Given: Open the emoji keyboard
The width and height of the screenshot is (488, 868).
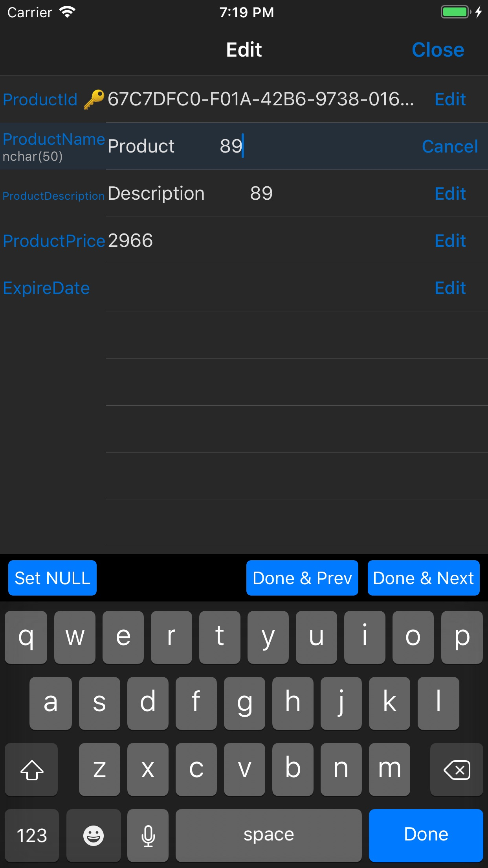Looking at the screenshot, I should click(x=94, y=835).
